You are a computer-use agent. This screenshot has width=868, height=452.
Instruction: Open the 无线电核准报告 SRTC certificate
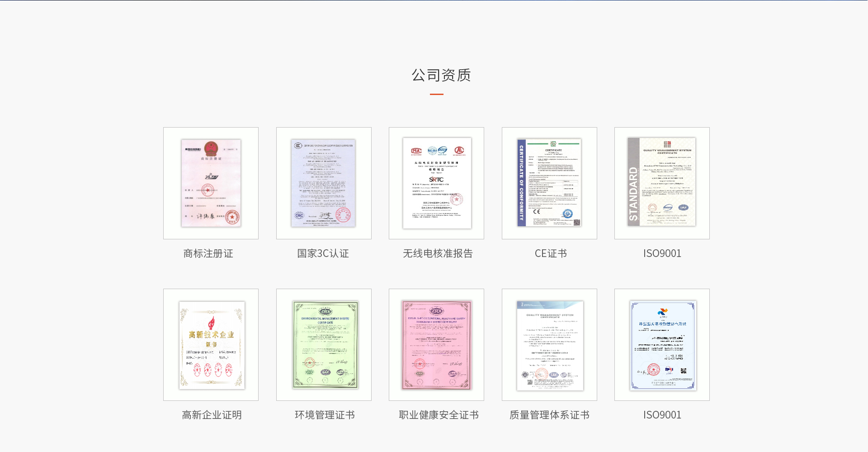click(x=436, y=183)
